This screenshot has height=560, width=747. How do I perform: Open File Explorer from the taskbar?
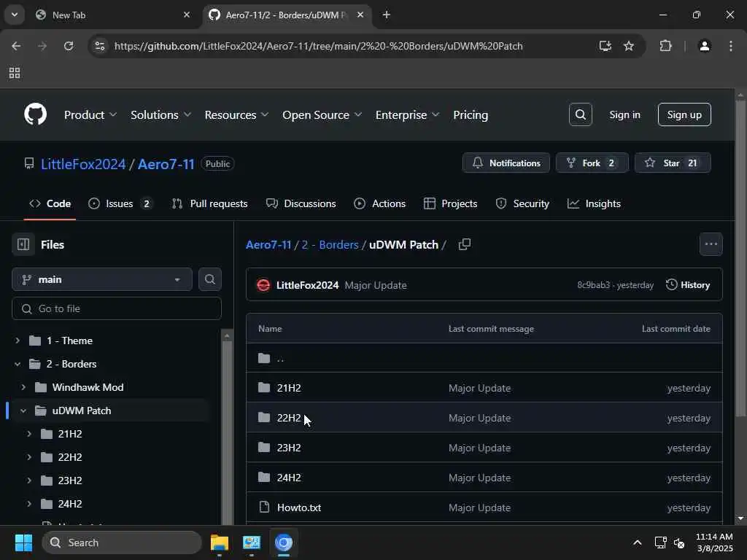click(220, 542)
